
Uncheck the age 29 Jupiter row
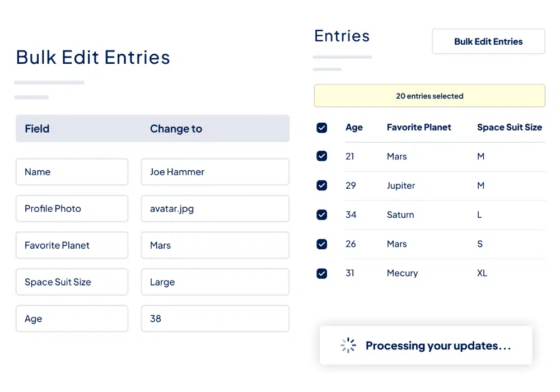322,185
